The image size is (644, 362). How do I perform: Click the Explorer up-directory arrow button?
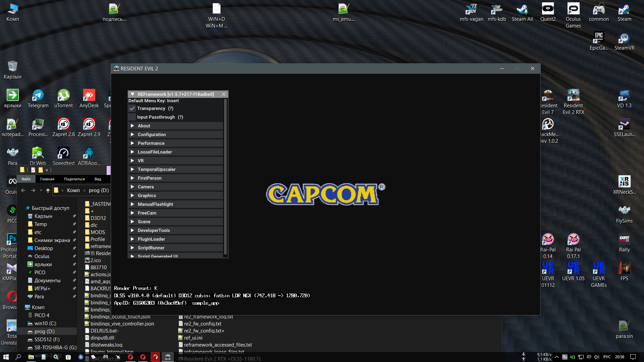pos(48,190)
